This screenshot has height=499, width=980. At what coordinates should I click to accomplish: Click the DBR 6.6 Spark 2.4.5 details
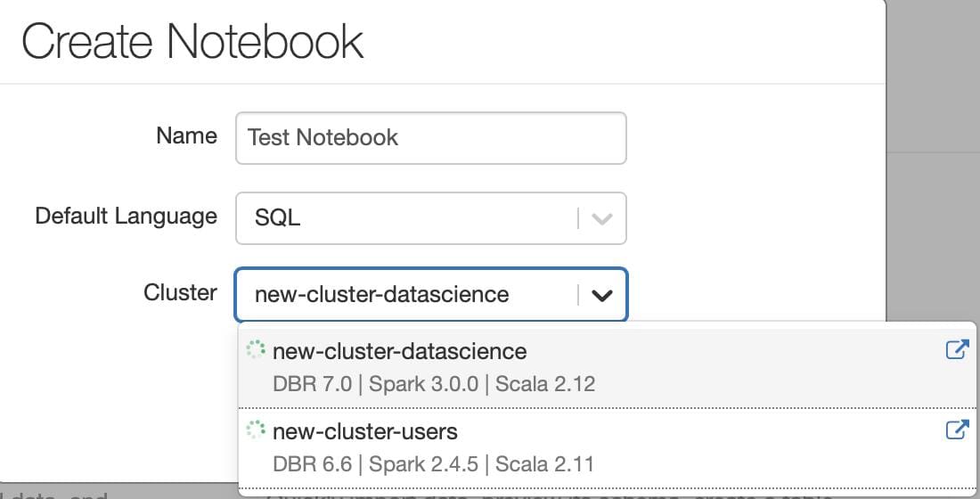point(433,464)
